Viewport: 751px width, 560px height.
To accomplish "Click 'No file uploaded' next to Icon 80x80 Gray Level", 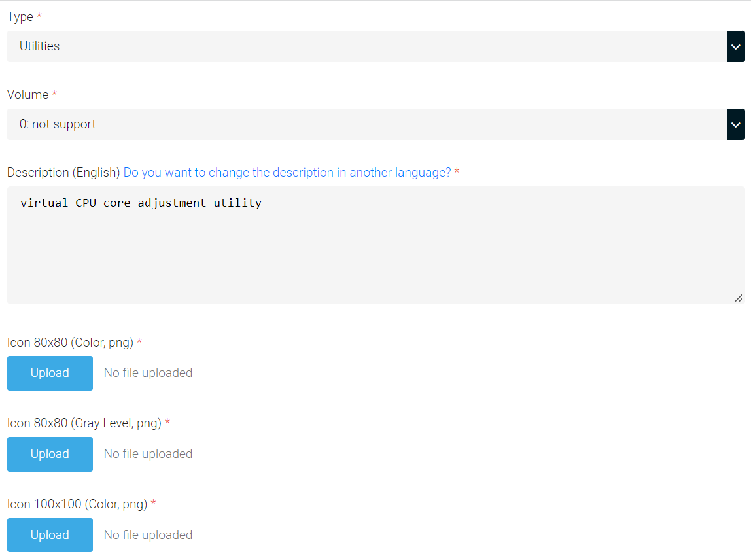I will click(x=147, y=453).
